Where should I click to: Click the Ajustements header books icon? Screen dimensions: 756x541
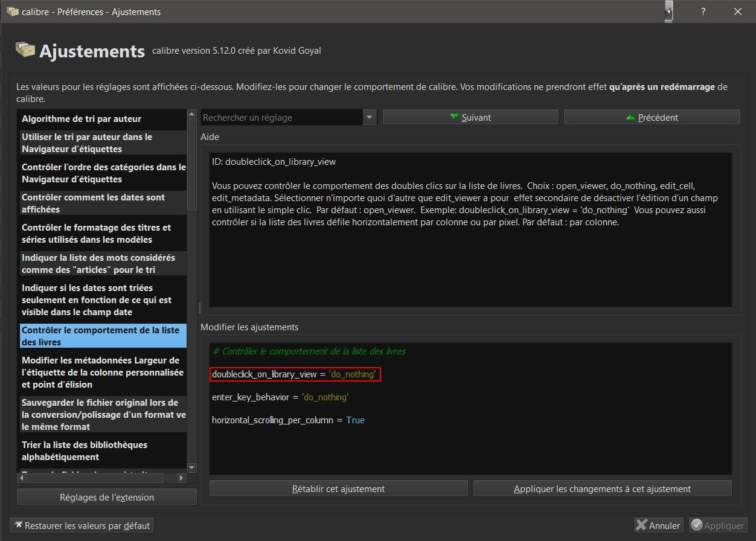tap(25, 50)
